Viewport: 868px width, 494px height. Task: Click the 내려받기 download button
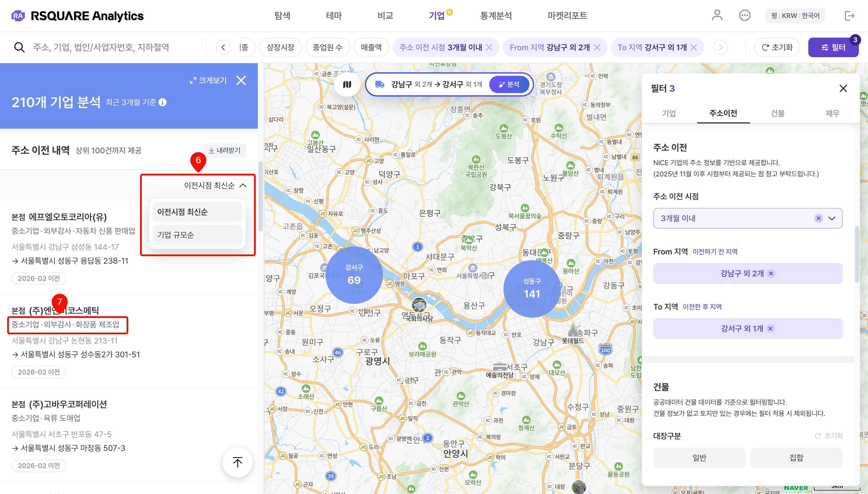(x=224, y=150)
